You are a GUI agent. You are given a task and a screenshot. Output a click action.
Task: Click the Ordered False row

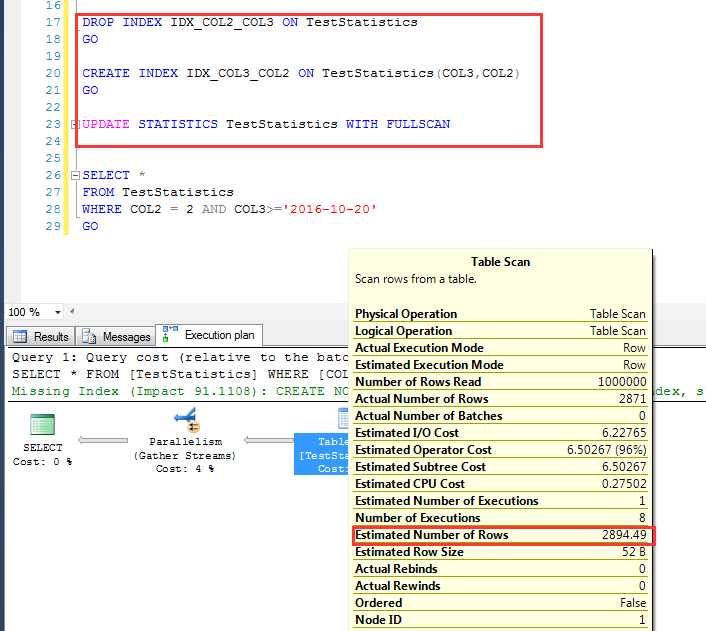coord(500,603)
